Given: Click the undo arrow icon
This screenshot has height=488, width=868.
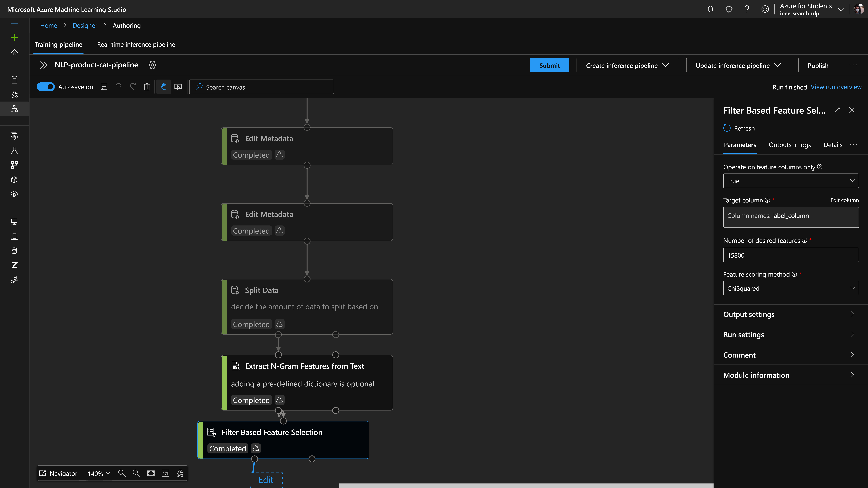Looking at the screenshot, I should coord(119,86).
